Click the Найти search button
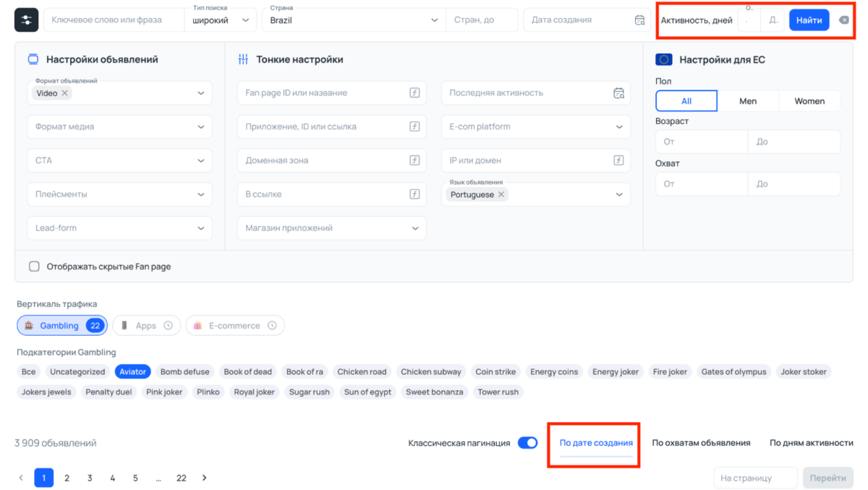 coord(809,20)
